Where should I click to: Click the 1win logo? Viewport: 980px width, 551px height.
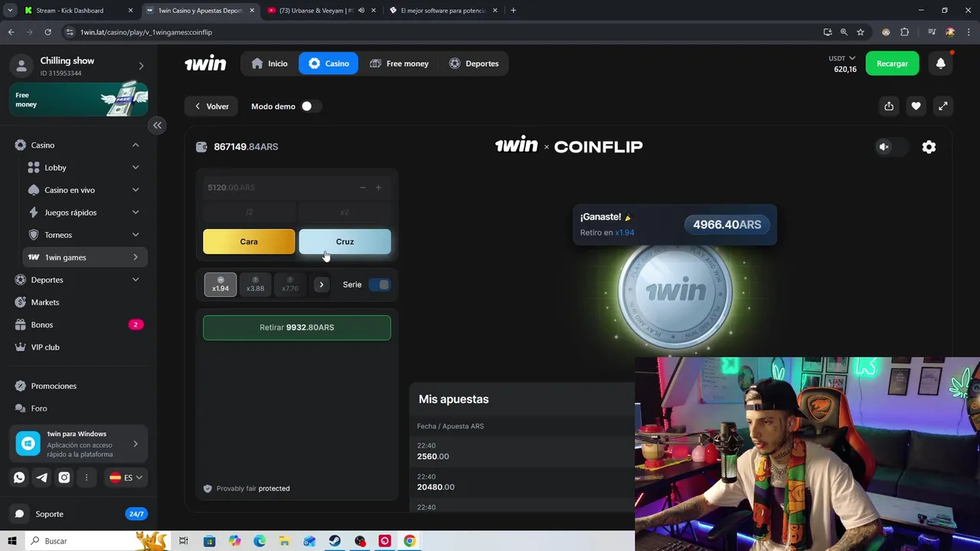click(205, 64)
